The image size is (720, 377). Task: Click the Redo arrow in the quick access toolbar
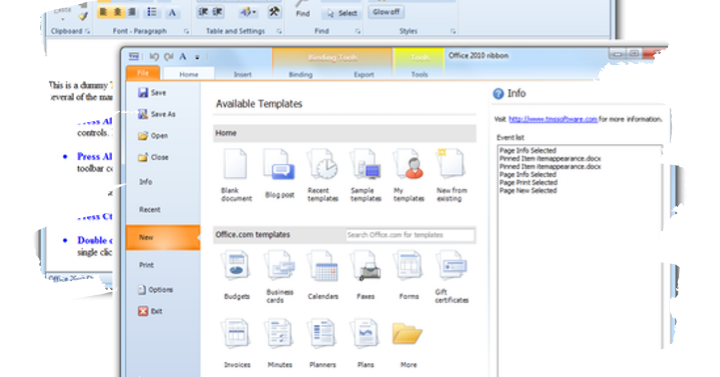(169, 56)
